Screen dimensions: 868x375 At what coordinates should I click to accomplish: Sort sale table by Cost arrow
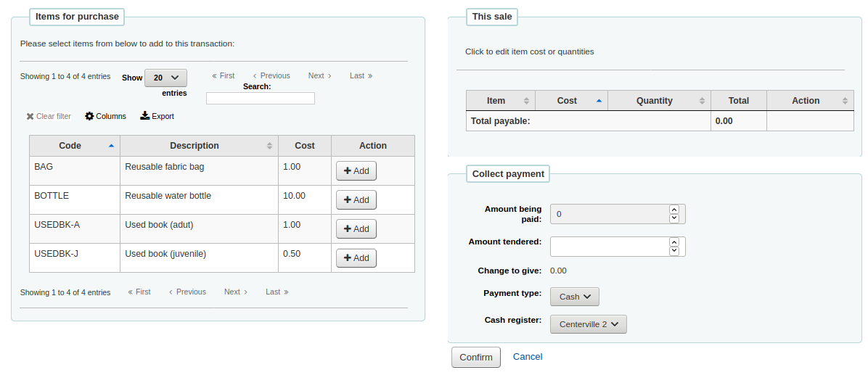pos(599,101)
